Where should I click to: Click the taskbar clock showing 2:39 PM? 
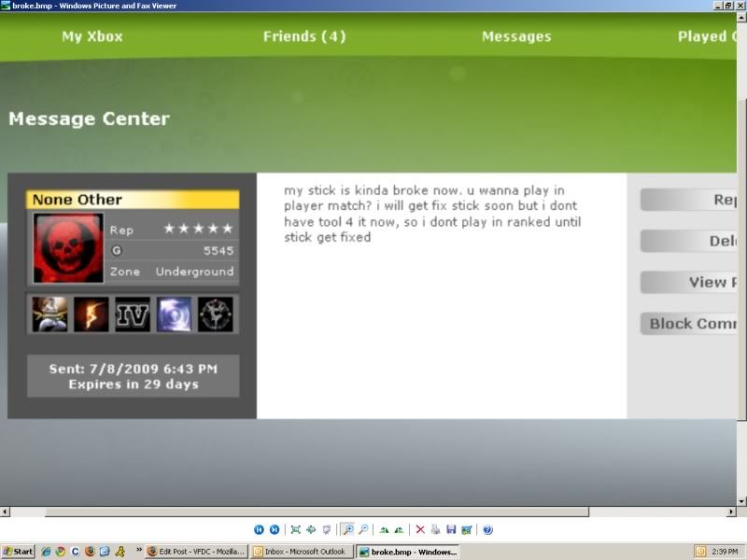(725, 552)
